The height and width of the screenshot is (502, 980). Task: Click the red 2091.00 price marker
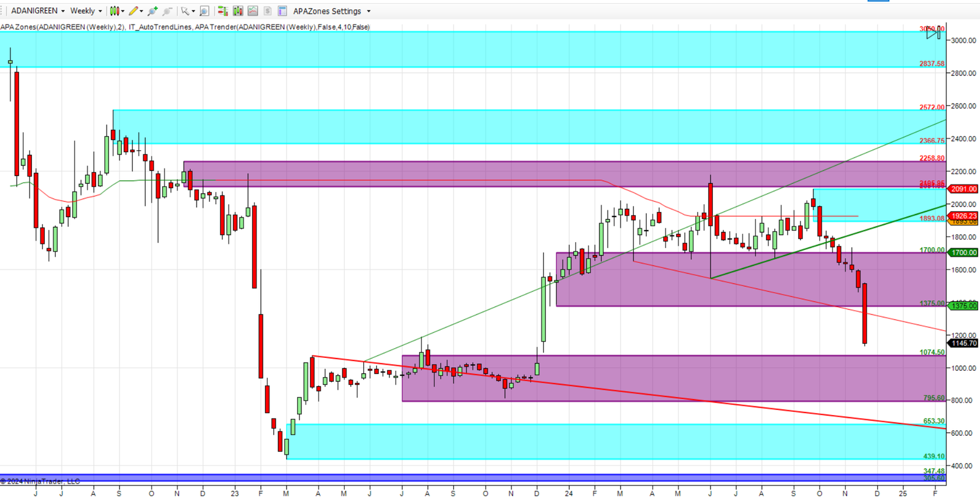click(x=963, y=189)
